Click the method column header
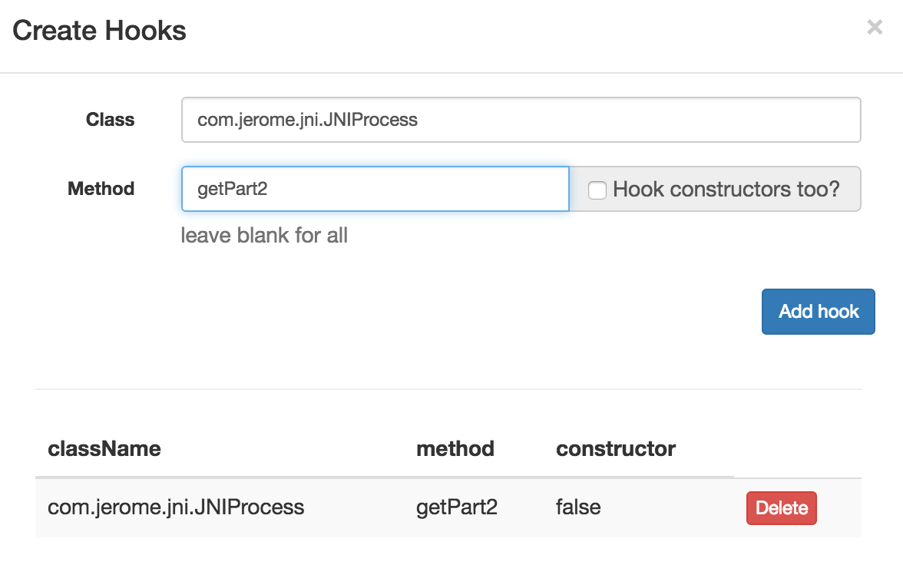 coord(455,449)
